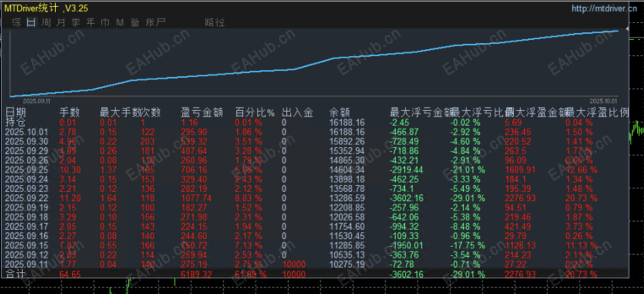Click max floating loss percent -17.75 %

pos(468,245)
